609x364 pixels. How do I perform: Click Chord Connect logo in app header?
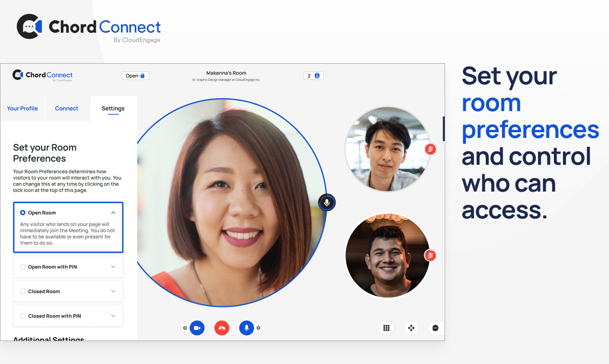[x=43, y=75]
